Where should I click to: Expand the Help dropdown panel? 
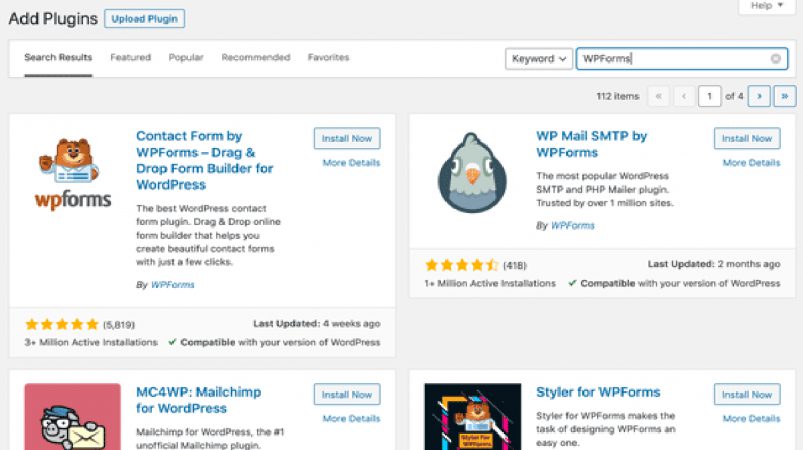tap(767, 6)
